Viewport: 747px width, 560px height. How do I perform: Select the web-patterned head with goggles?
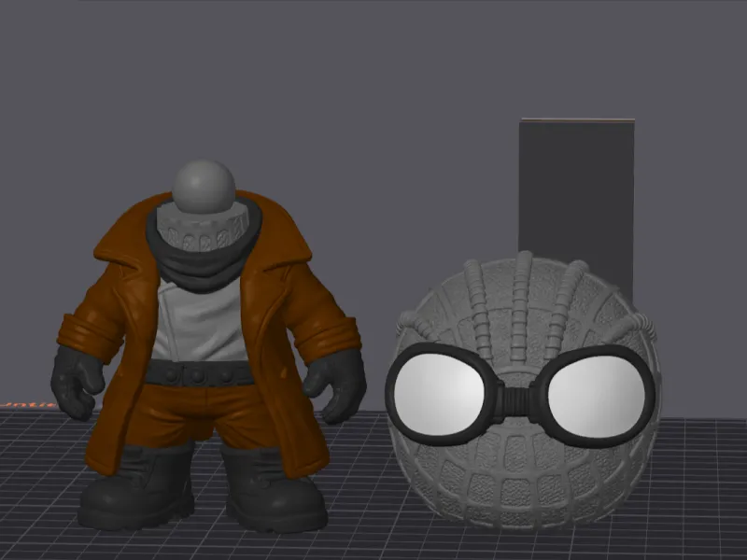[522, 390]
